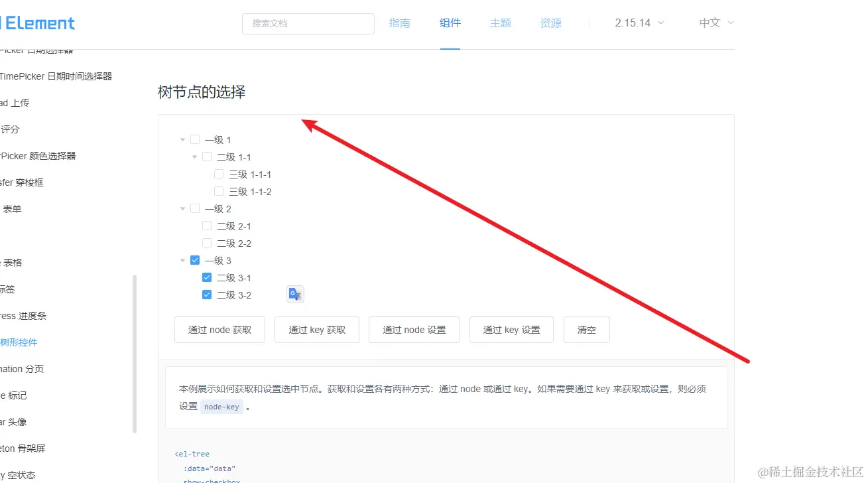Viewport: 868px width, 483px height.
Task: Open the 中文 language dropdown
Action: click(x=716, y=23)
